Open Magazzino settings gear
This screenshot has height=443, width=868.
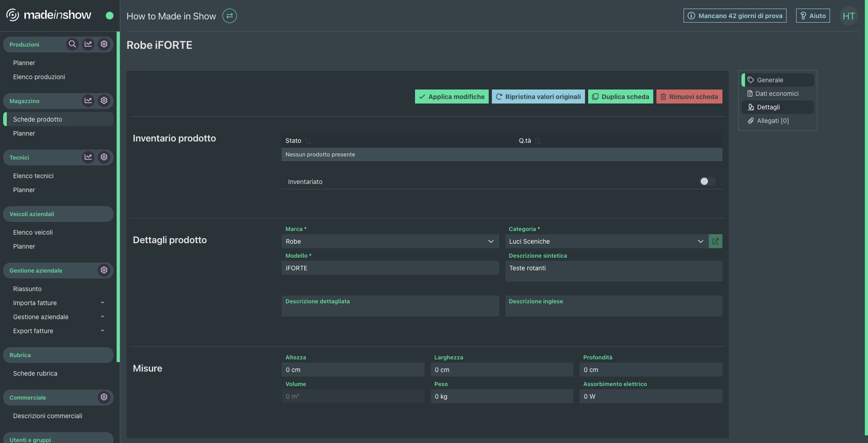[104, 101]
